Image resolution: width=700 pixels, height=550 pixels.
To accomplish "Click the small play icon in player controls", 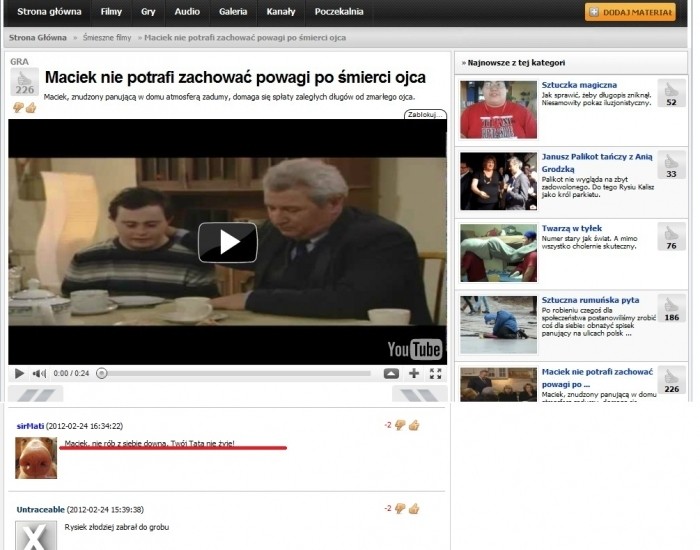I will 18,373.
